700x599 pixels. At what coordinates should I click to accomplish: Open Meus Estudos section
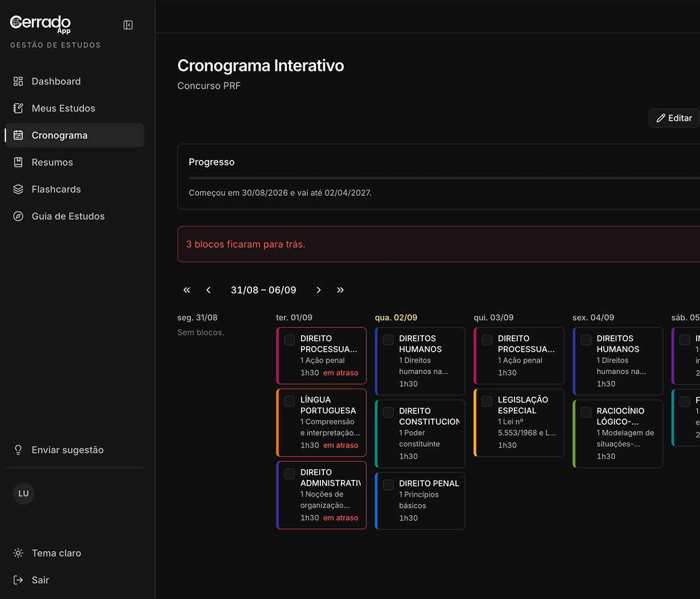tap(75, 108)
